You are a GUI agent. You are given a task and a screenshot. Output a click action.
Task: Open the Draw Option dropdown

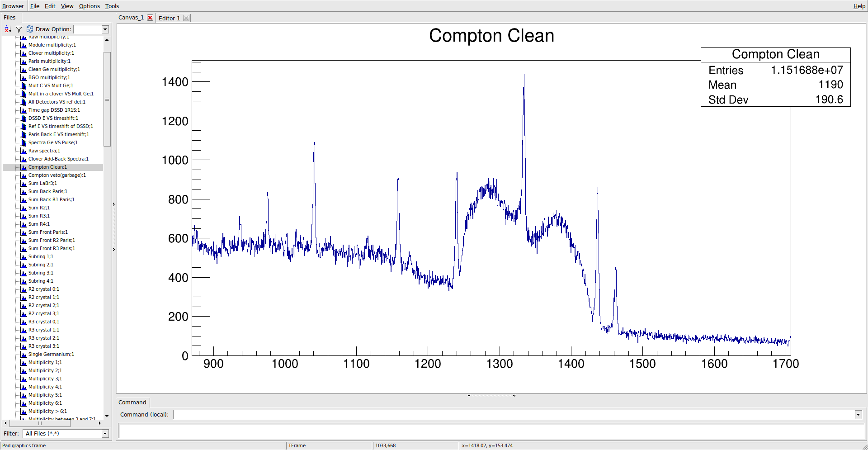coord(105,29)
